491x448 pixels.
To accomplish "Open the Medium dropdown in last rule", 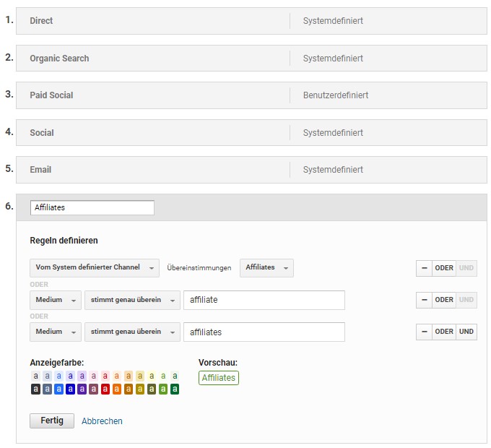I will click(56, 332).
